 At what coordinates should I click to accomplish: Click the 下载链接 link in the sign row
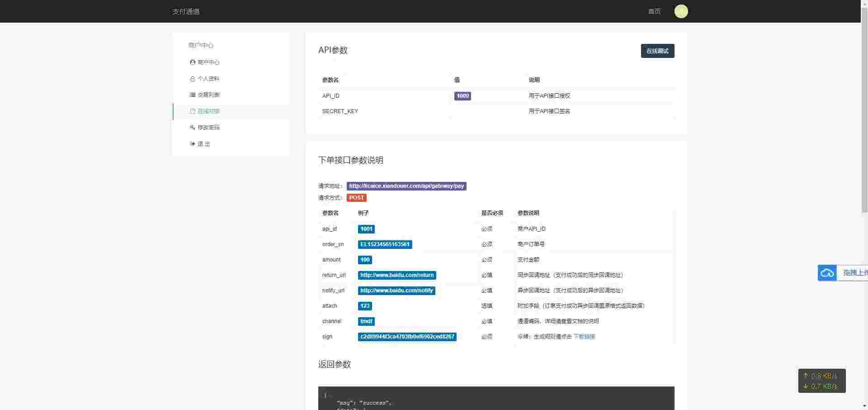tap(584, 337)
